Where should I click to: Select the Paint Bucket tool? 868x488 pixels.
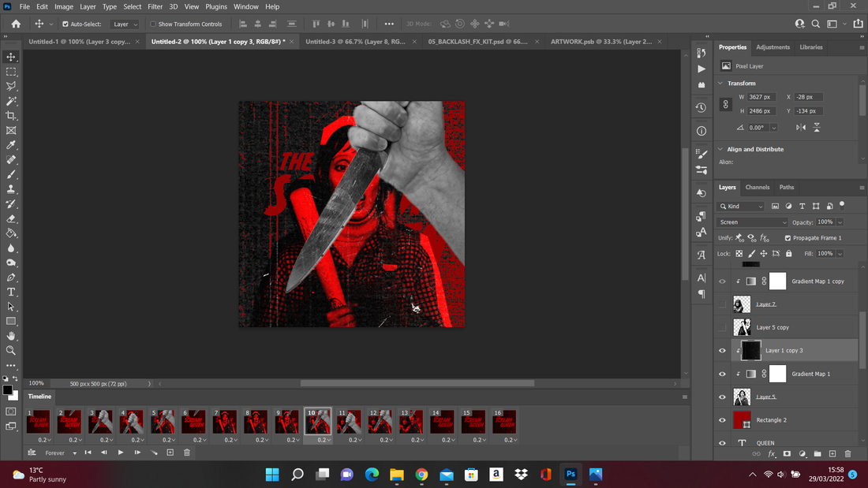coord(11,233)
